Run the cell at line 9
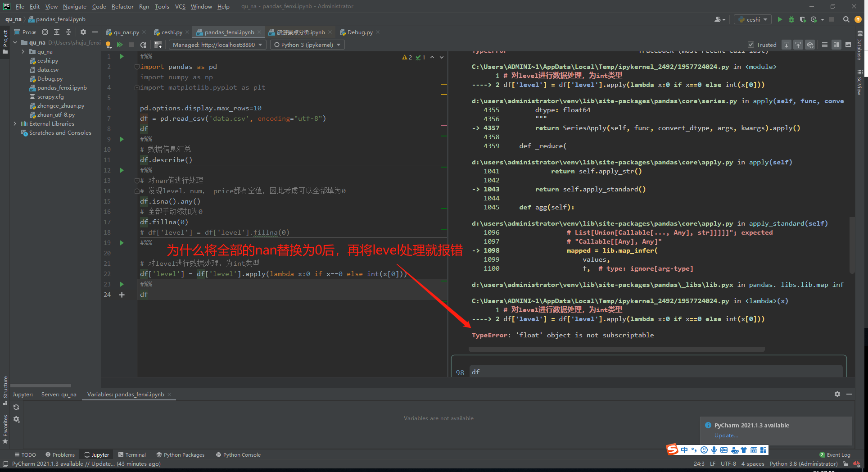Image resolution: width=868 pixels, height=472 pixels. pyautogui.click(x=122, y=139)
